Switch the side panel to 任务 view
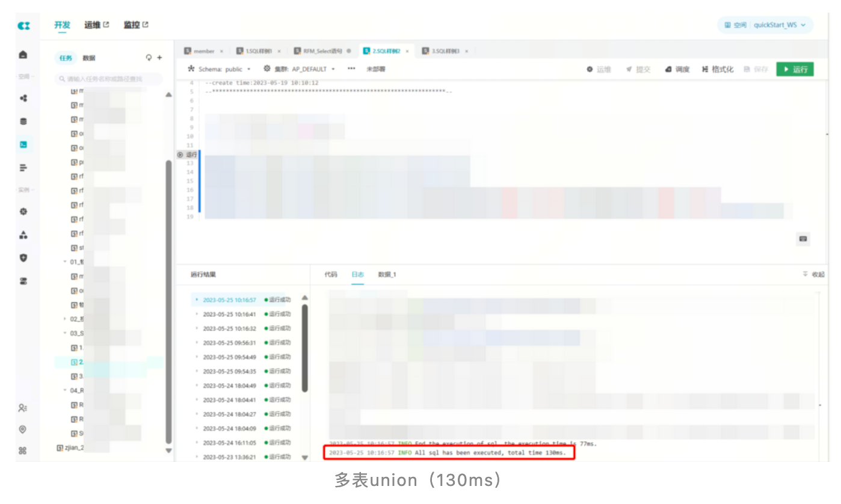Image resolution: width=841 pixels, height=504 pixels. click(66, 58)
